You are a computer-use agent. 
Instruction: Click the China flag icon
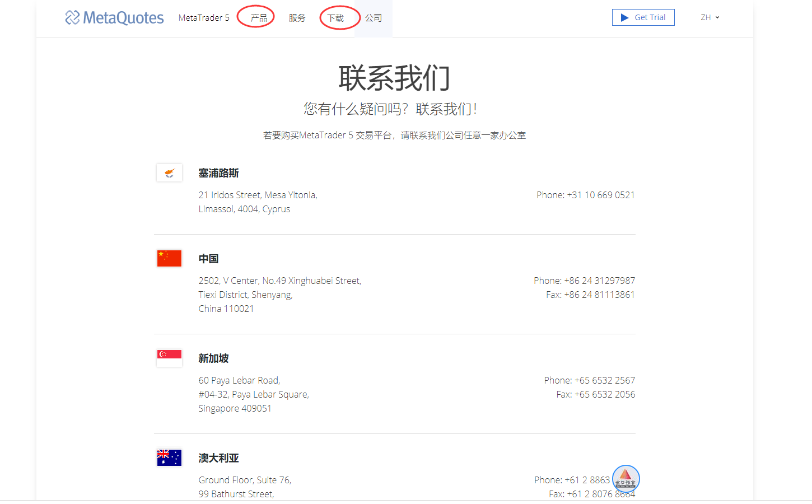[x=169, y=259]
